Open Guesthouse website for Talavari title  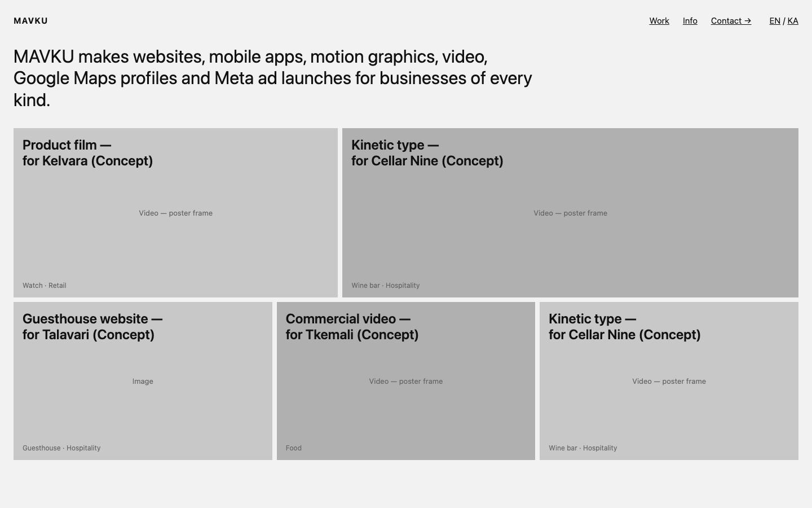pos(92,327)
